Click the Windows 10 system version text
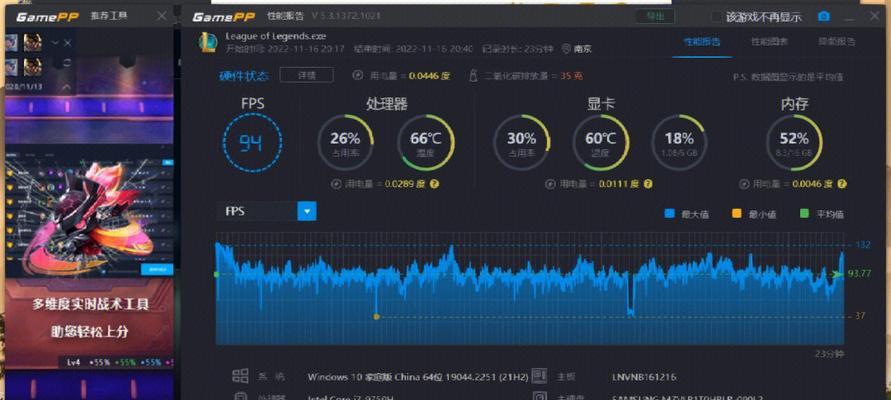This screenshot has width=891, height=400. pyautogui.click(x=418, y=377)
